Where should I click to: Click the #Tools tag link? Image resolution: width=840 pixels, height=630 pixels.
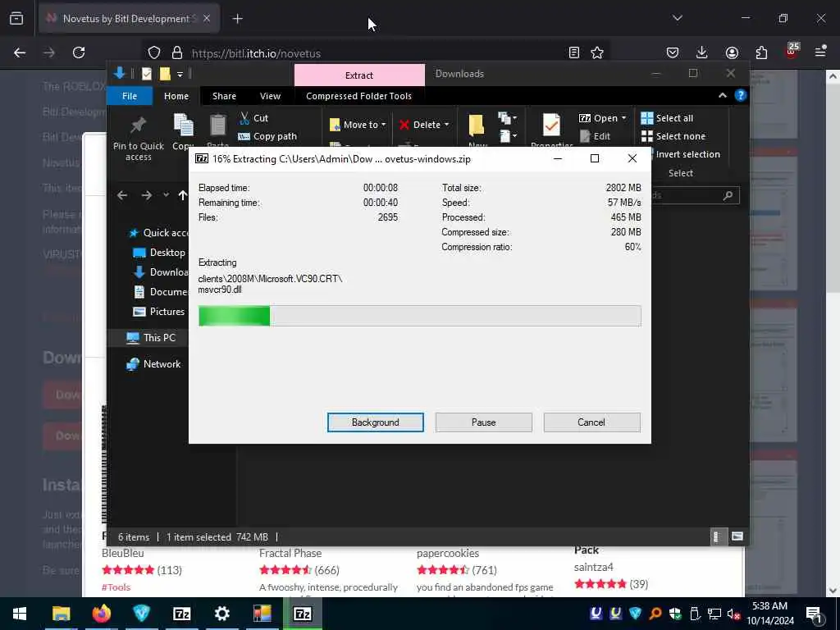(116, 587)
